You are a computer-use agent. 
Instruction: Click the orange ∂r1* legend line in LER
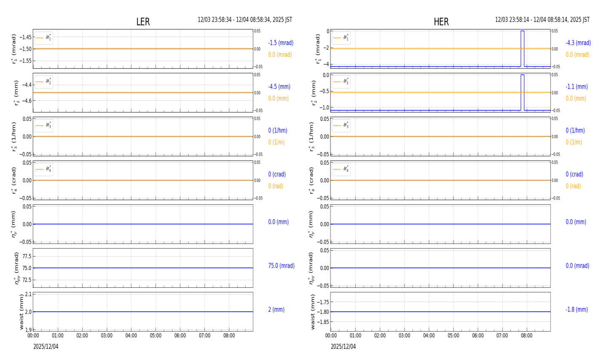(x=40, y=38)
